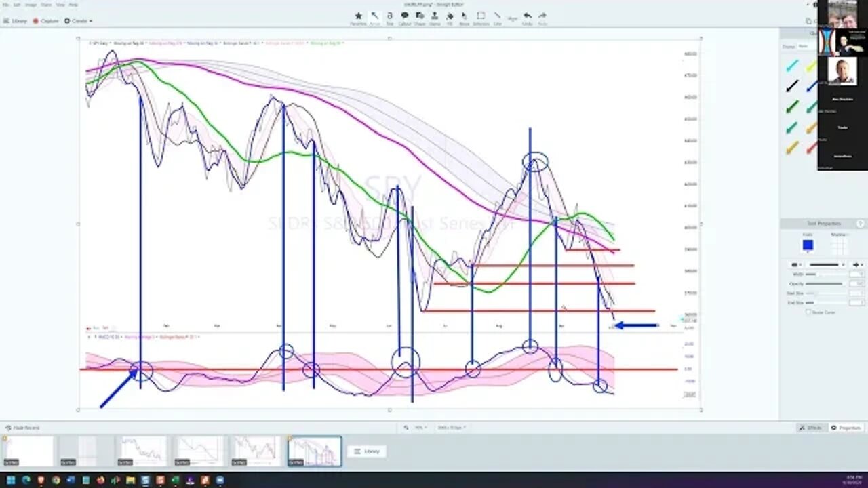Image resolution: width=868 pixels, height=488 pixels.
Task: Open the arrow end style dropdown
Action: click(858, 265)
